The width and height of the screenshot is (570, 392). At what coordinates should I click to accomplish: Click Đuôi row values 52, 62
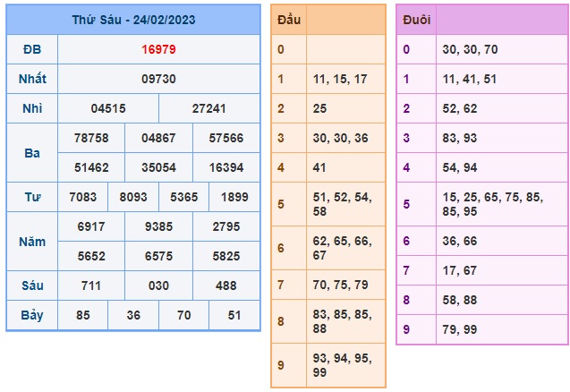(x=460, y=108)
